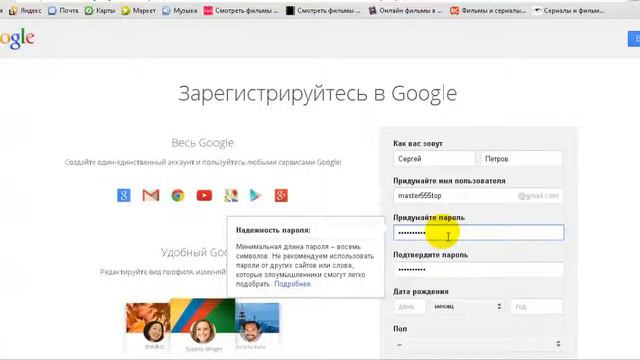Image resolution: width=640 pixels, height=360 pixels.
Task: Click the Gmail envelope icon
Action: click(151, 196)
